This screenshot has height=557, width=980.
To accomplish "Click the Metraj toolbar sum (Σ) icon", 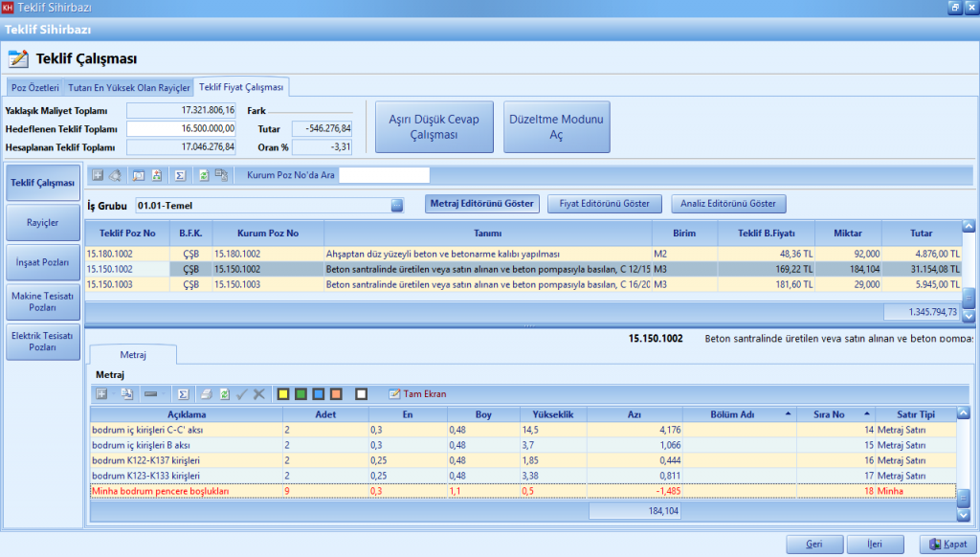I will point(182,393).
